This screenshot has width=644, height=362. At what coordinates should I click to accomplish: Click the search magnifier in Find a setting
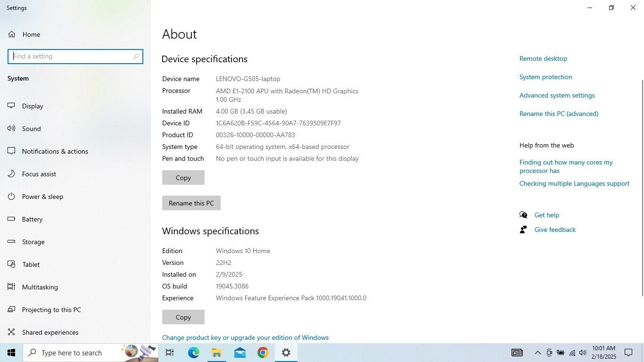click(x=136, y=57)
